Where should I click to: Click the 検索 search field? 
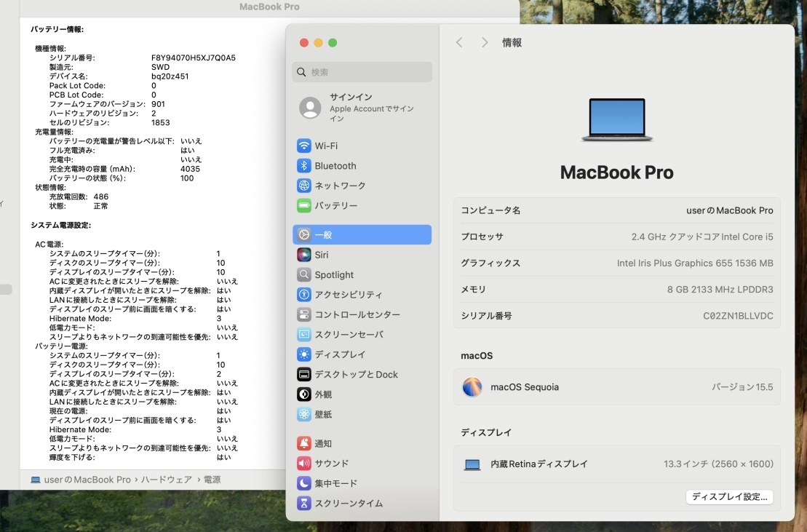pos(362,72)
